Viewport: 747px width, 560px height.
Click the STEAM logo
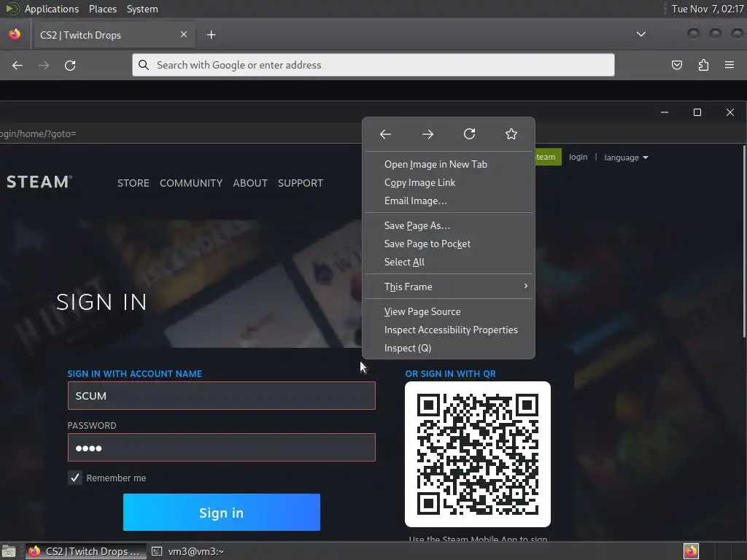point(39,182)
